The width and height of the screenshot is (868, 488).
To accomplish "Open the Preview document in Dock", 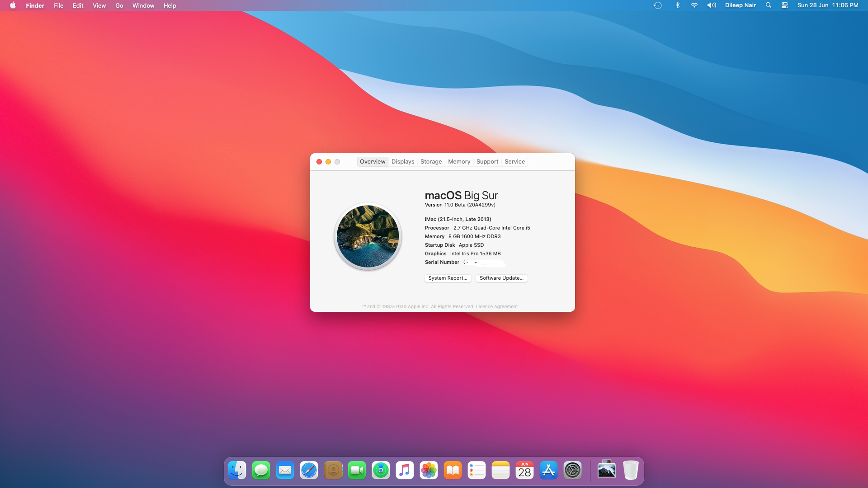I will pyautogui.click(x=607, y=469).
